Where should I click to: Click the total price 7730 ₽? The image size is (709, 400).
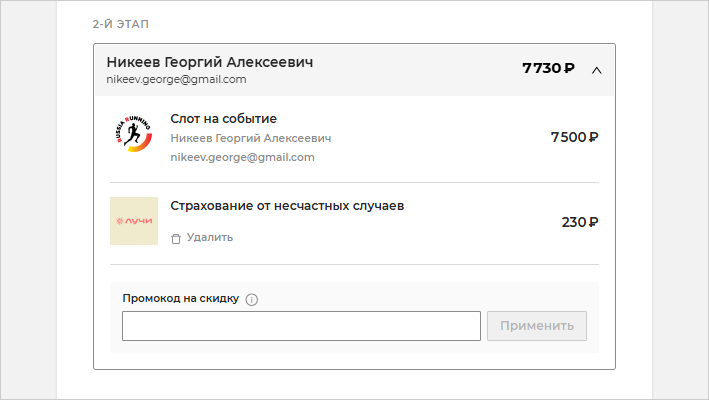click(548, 69)
